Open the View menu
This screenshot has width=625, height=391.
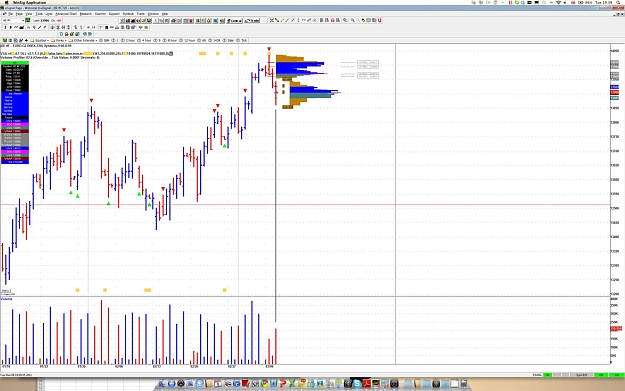(x=29, y=14)
